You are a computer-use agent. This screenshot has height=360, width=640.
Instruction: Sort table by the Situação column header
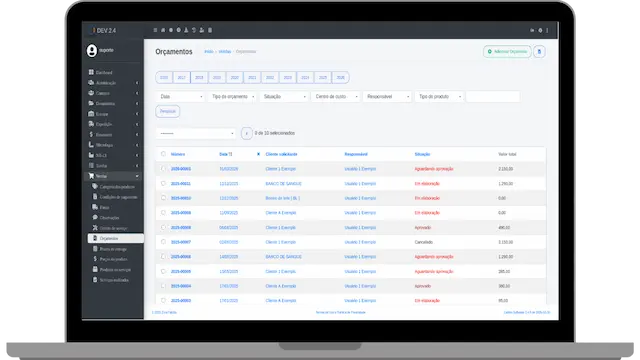[422, 154]
